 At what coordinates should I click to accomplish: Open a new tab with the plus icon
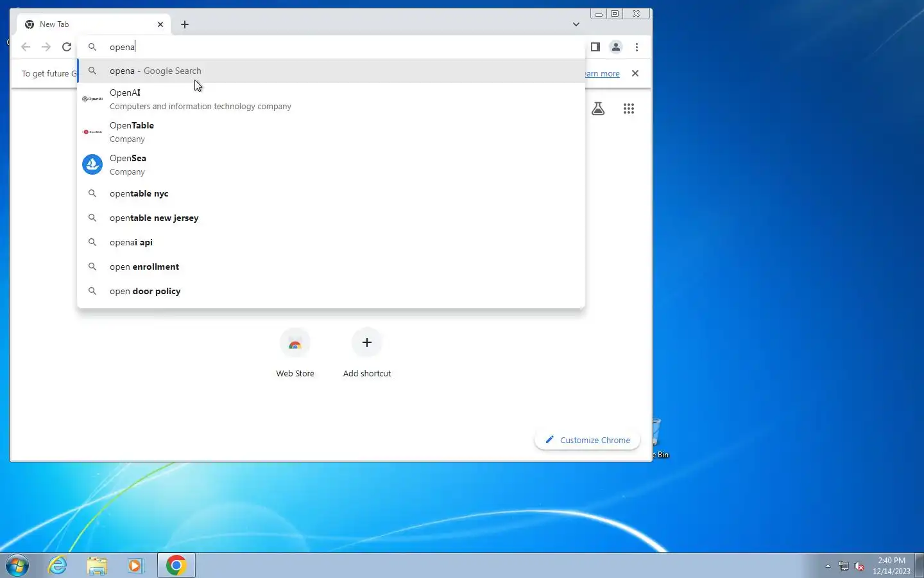tap(185, 24)
